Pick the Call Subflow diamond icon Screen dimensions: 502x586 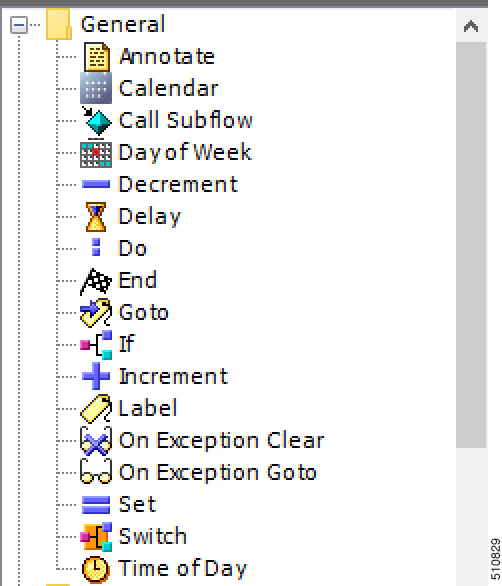96,120
